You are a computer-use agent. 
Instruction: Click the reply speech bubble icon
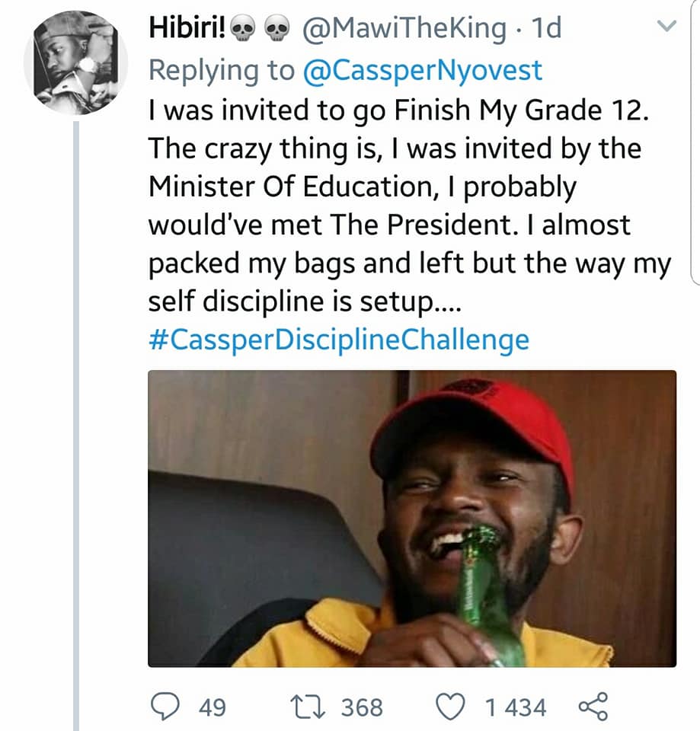pyautogui.click(x=165, y=707)
